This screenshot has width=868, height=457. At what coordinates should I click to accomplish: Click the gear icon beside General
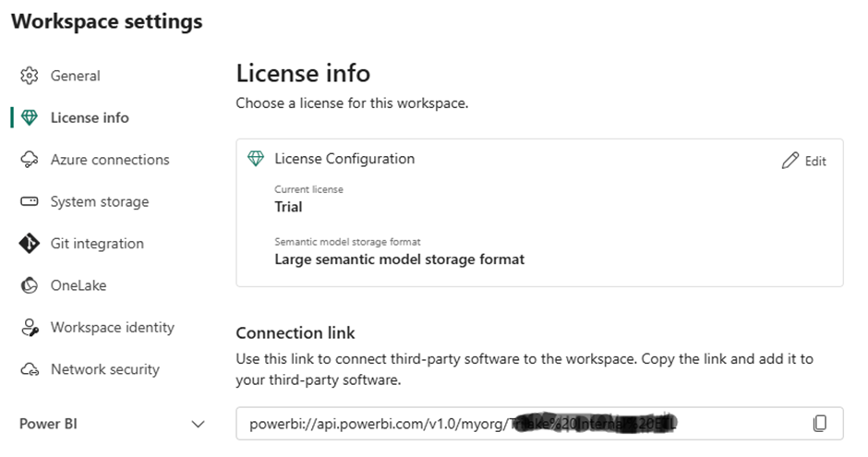(30, 76)
